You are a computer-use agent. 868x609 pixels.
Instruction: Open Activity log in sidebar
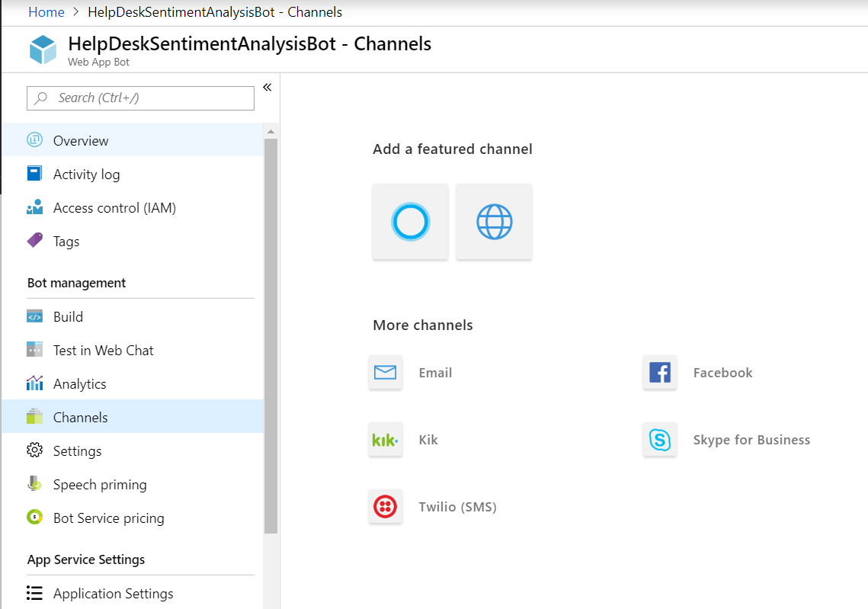(x=86, y=175)
